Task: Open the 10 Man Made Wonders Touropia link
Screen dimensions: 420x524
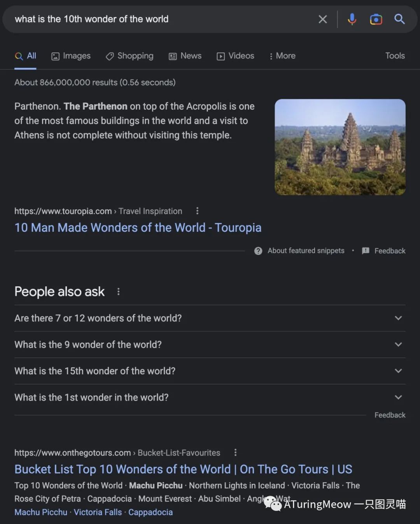Action: coord(138,228)
